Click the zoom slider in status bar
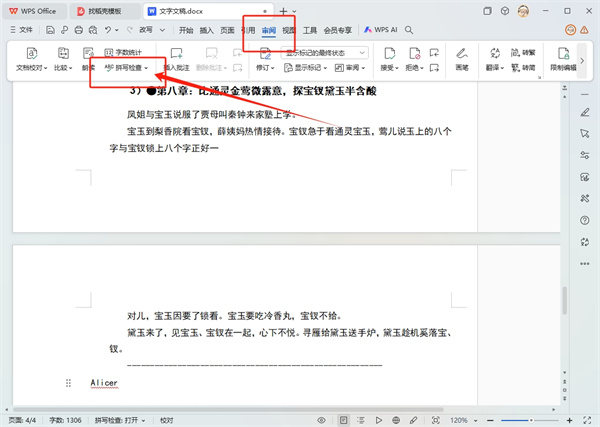 pyautogui.click(x=530, y=419)
